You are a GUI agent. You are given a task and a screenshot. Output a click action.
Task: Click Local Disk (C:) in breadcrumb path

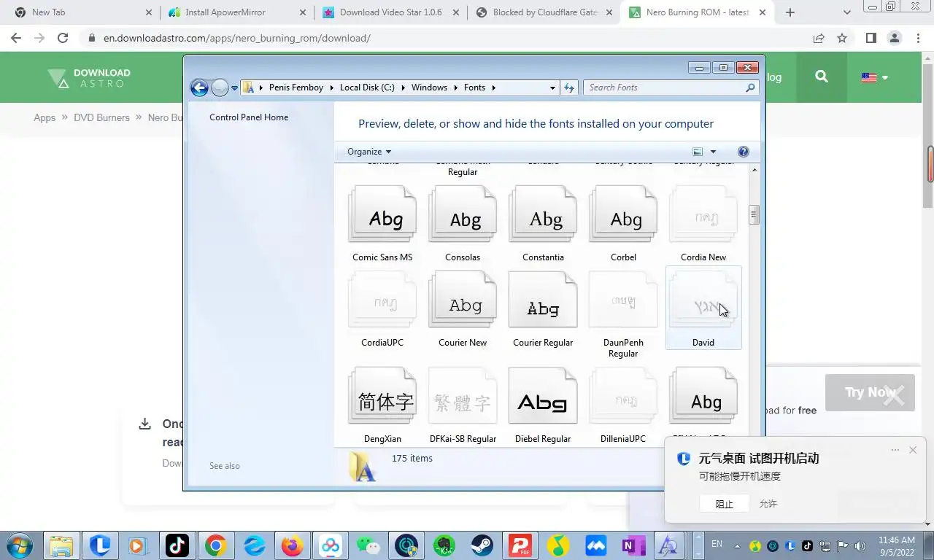click(367, 87)
